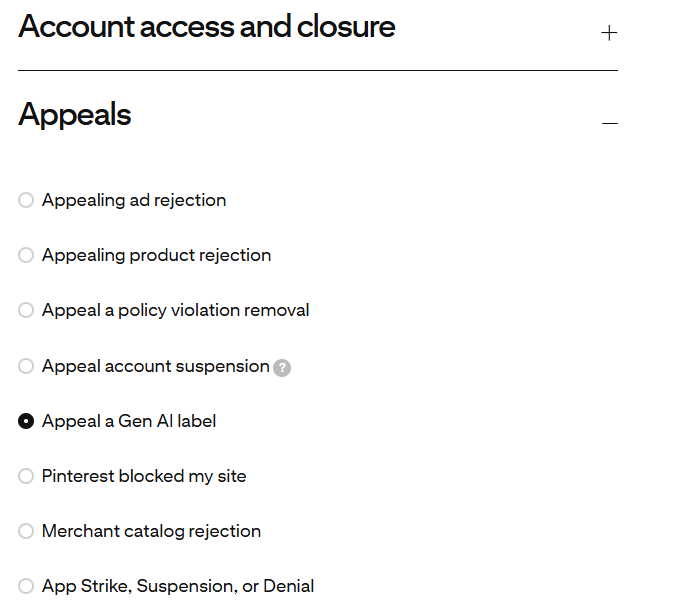Screen dimensions: 677x612
Task: Click the 'Appealing ad rejection' label text
Action: (134, 201)
